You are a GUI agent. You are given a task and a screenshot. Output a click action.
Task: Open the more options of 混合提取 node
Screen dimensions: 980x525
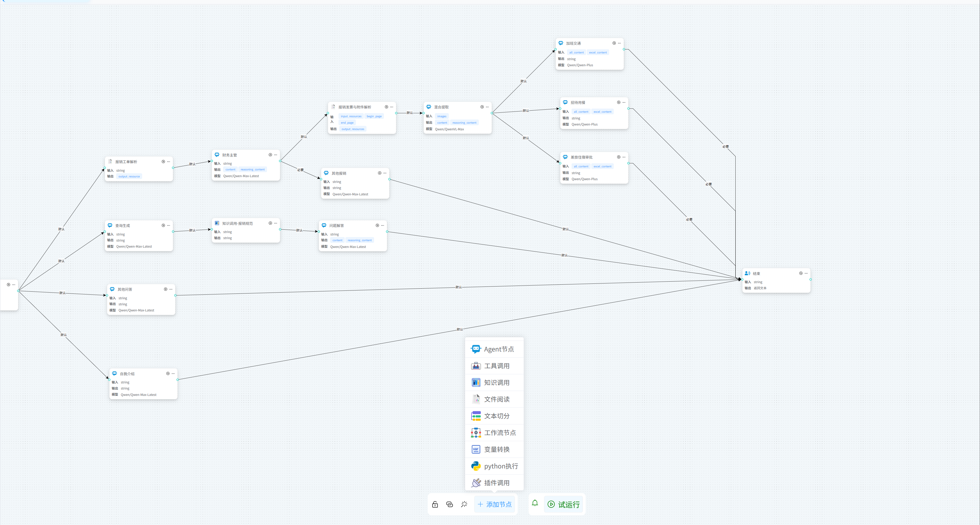487,107
